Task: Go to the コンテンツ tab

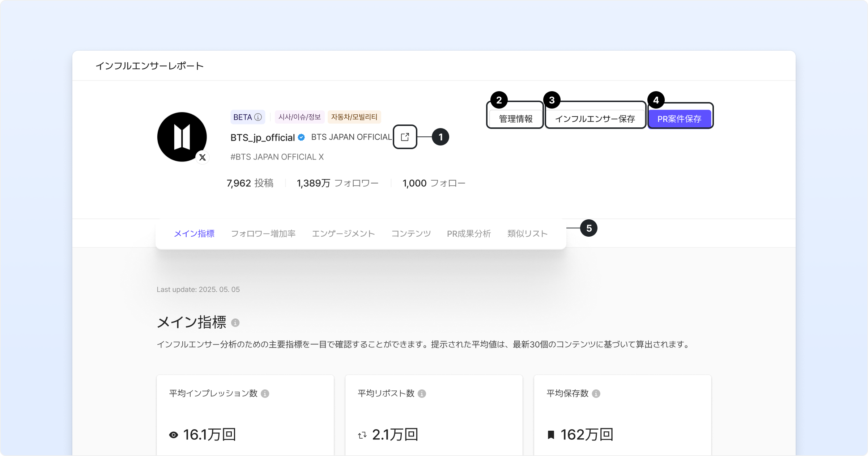Action: point(411,234)
